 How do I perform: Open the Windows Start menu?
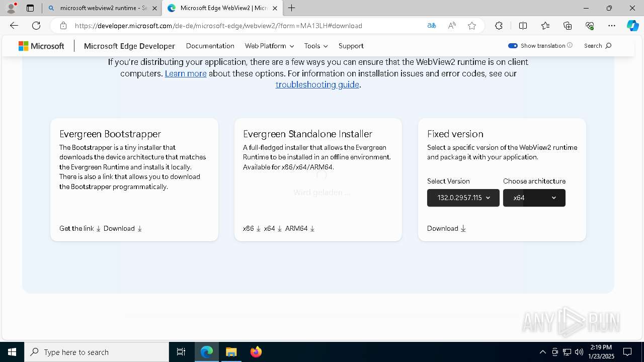12,352
